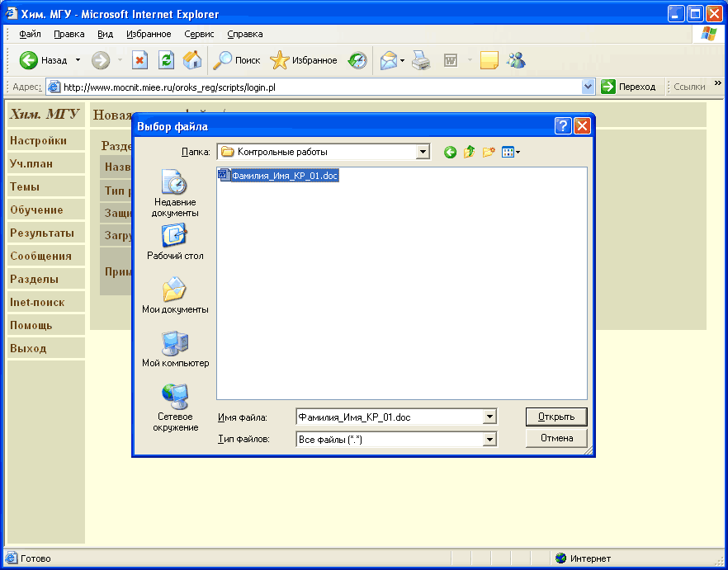Open Search (Поиск) in the toolbar
This screenshot has width=728, height=570.
click(x=237, y=60)
